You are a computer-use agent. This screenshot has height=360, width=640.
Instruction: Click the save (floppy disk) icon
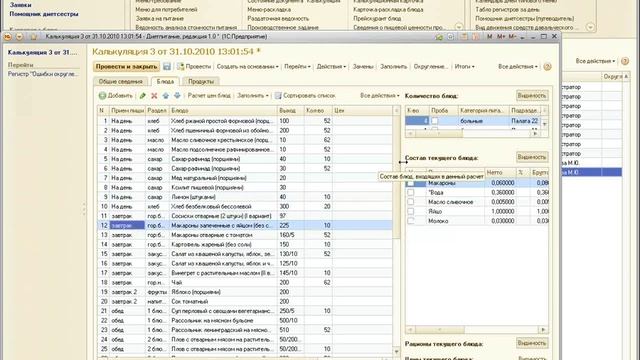pos(167,67)
